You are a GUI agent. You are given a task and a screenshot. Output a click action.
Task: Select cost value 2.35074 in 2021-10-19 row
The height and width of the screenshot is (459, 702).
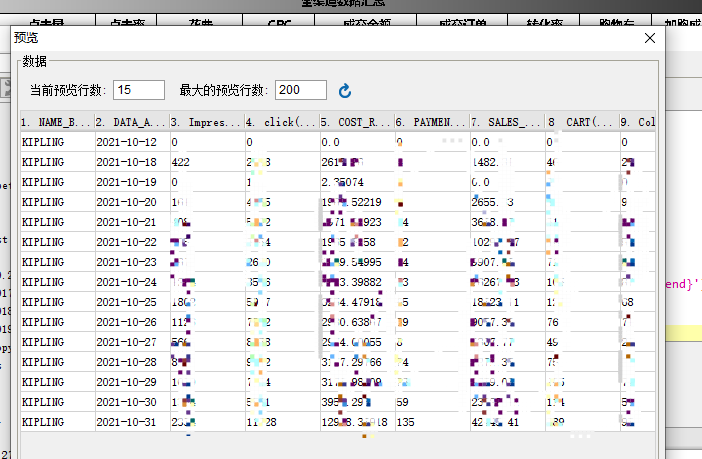(358, 182)
